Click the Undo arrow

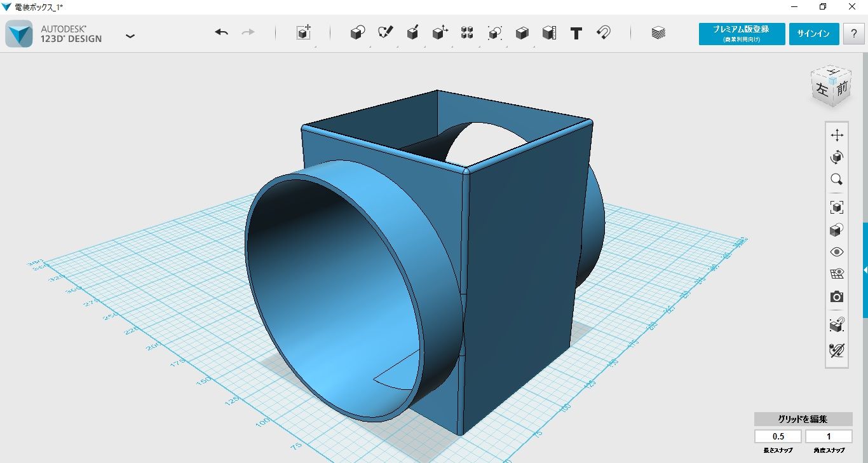[220, 32]
